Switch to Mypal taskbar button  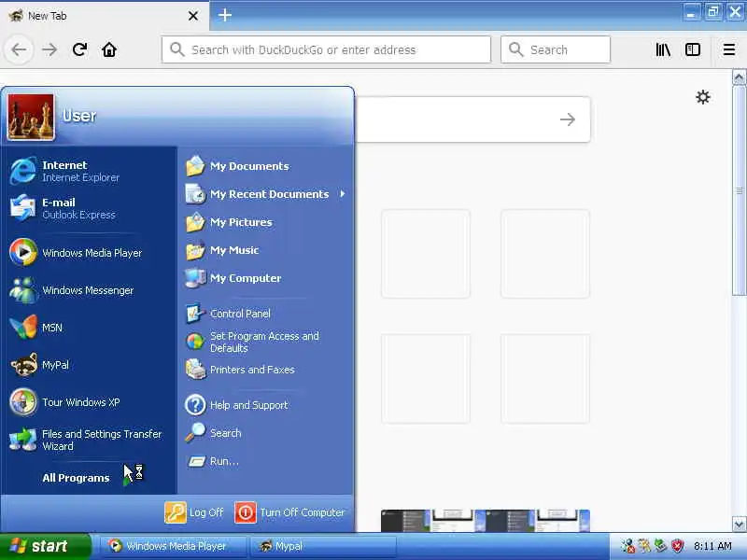coord(323,546)
